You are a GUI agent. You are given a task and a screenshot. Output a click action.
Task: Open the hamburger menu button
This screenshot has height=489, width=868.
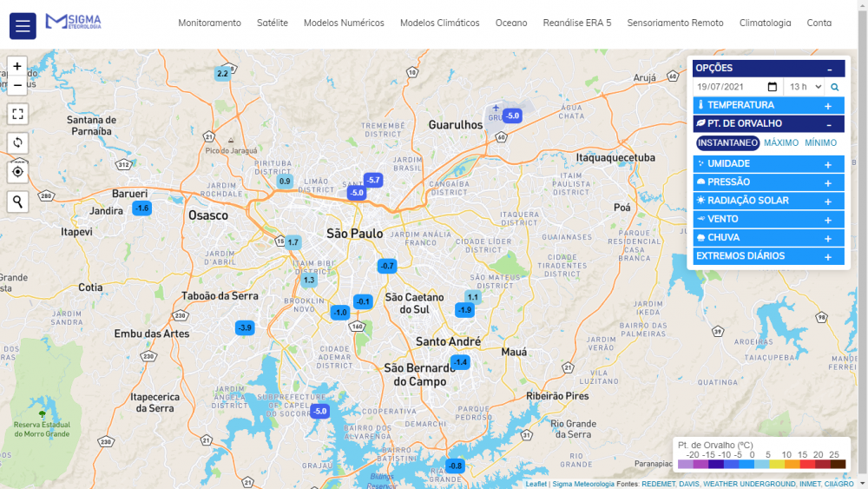point(23,26)
